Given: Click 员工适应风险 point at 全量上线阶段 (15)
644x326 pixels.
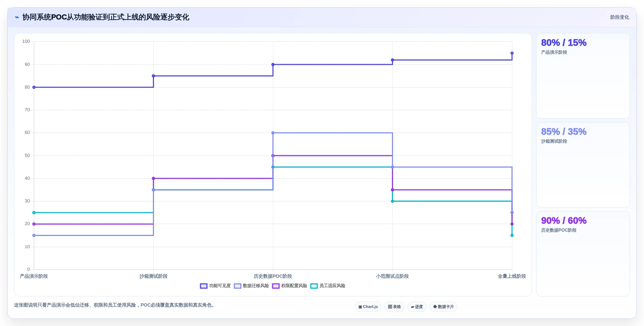Looking at the screenshot, I should (x=512, y=236).
